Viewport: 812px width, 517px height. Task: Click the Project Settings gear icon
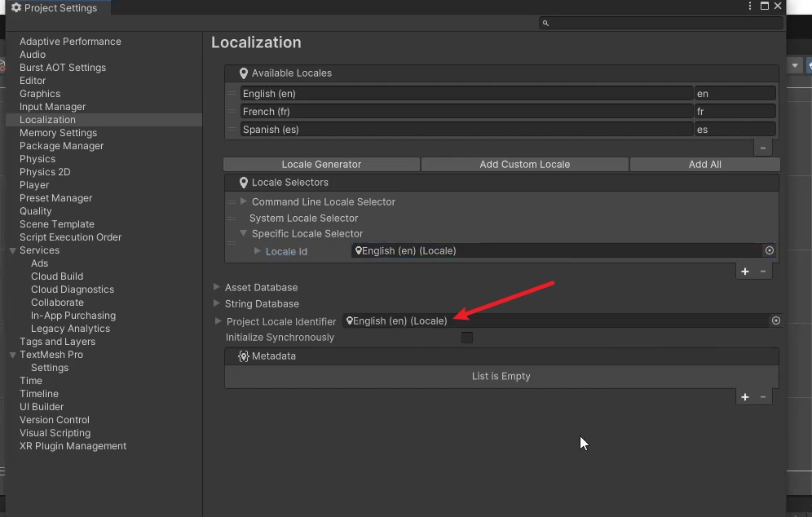coord(16,8)
